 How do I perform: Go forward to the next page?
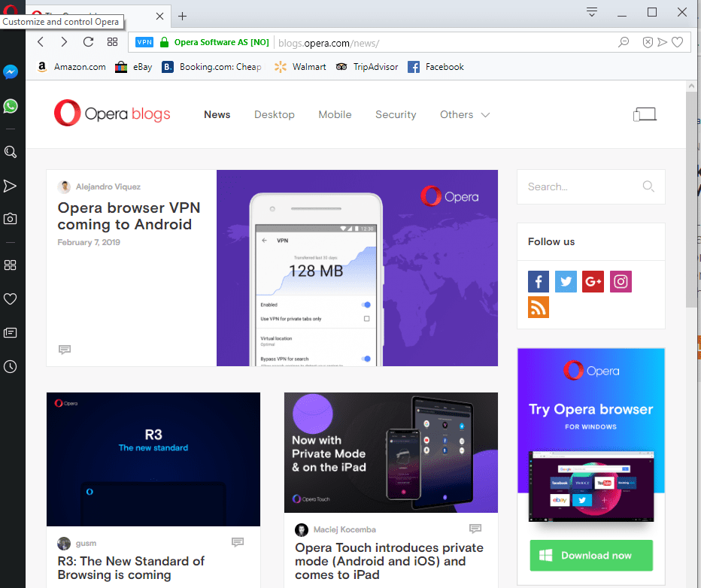point(64,42)
